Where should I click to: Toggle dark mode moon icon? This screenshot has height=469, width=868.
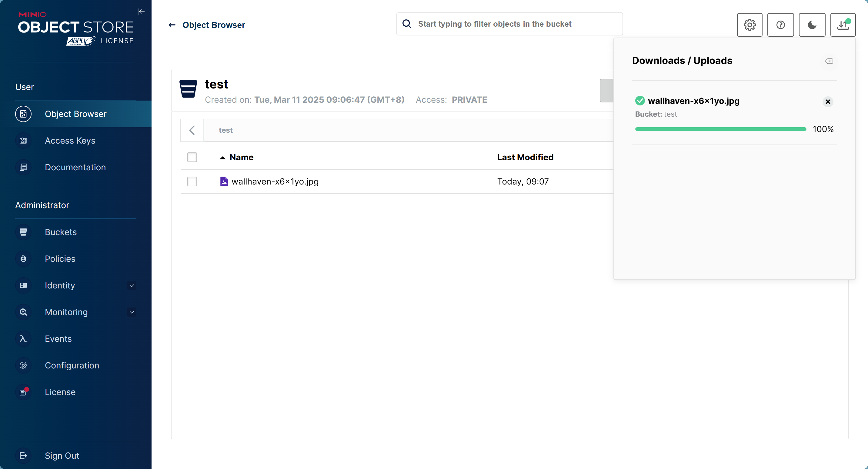(812, 25)
